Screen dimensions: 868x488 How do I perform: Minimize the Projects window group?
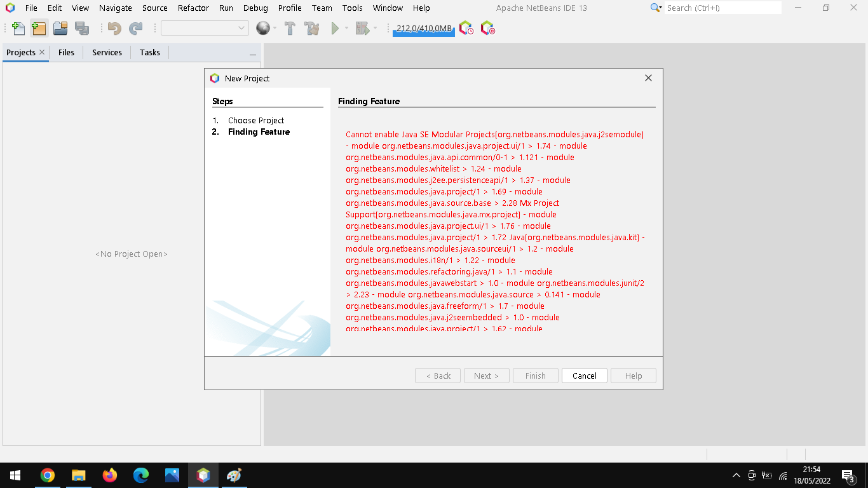point(253,54)
